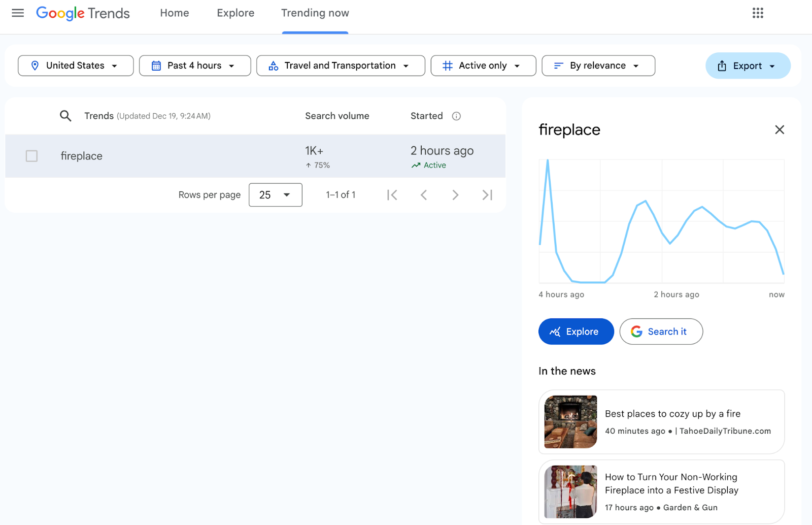Open the Google apps grid
This screenshot has height=525, width=812.
click(758, 13)
